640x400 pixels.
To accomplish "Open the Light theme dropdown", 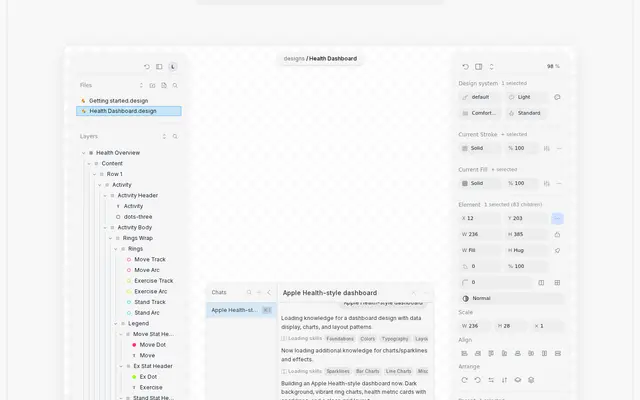I will pyautogui.click(x=527, y=97).
